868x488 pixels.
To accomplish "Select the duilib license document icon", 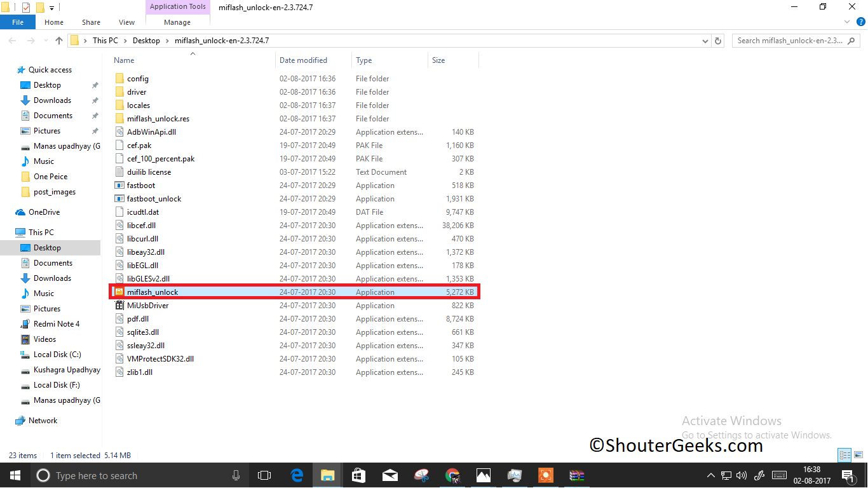I will pyautogui.click(x=119, y=172).
